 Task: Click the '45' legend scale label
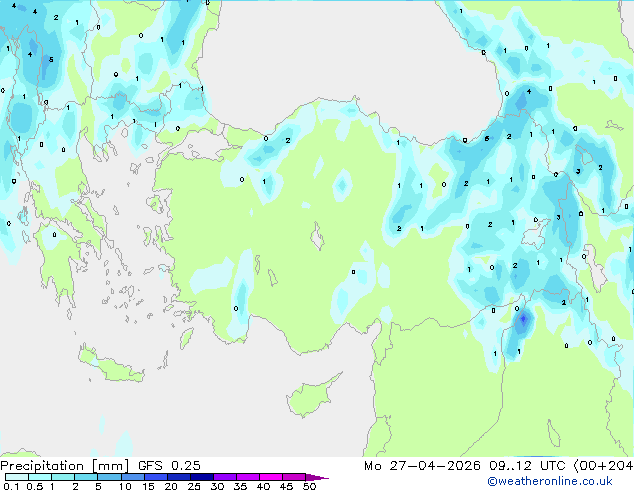[x=286, y=486]
